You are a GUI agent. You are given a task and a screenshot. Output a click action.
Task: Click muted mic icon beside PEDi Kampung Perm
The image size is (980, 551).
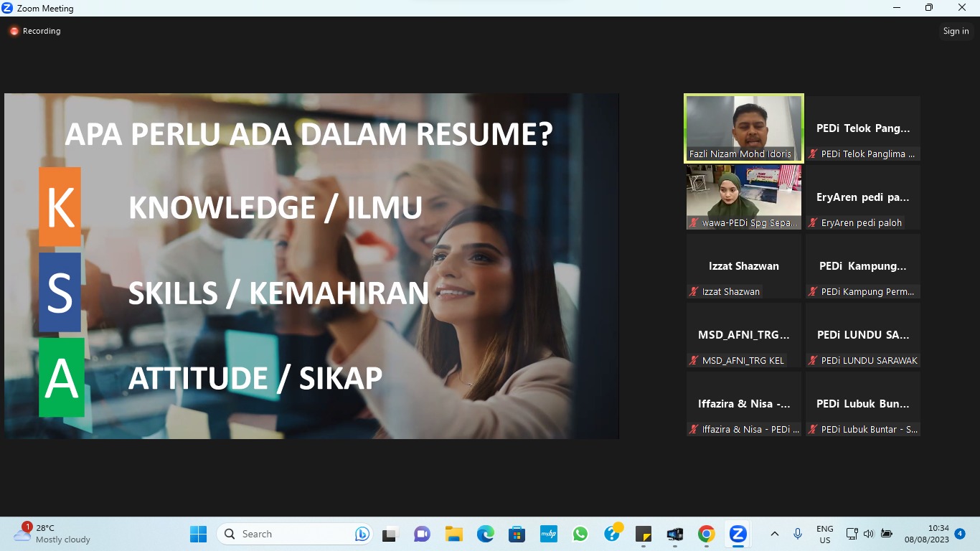[x=813, y=291]
